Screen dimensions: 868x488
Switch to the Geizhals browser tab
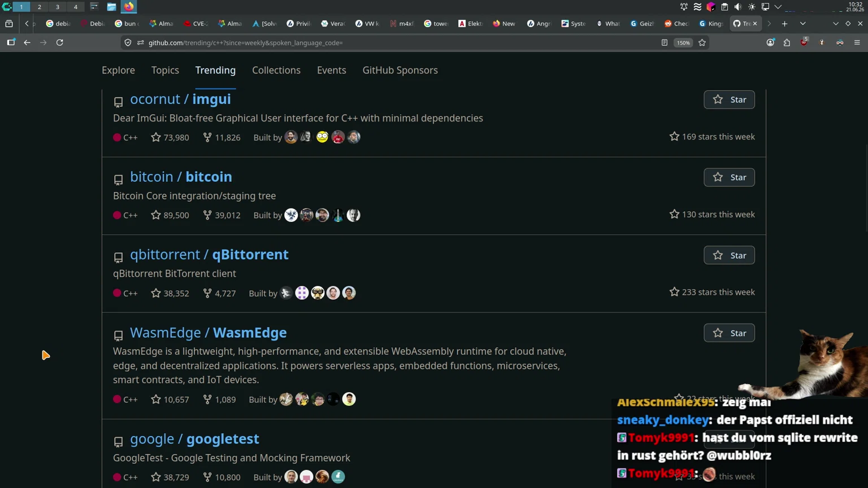click(x=642, y=24)
